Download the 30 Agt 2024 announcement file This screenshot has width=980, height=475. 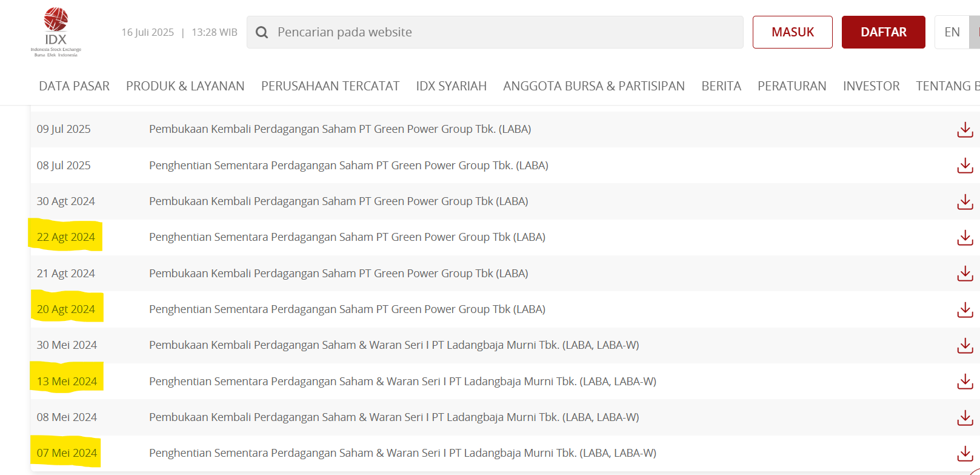pyautogui.click(x=965, y=201)
